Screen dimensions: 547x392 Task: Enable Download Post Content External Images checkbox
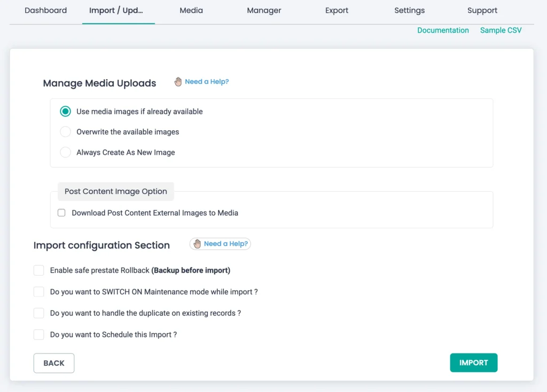[x=61, y=213]
